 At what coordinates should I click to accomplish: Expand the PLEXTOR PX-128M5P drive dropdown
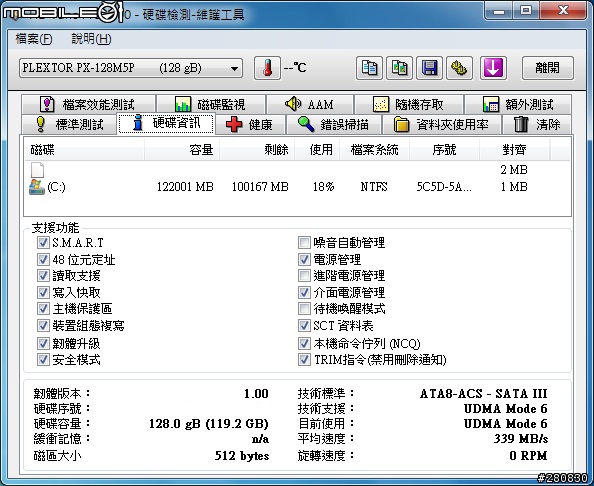tap(131, 68)
